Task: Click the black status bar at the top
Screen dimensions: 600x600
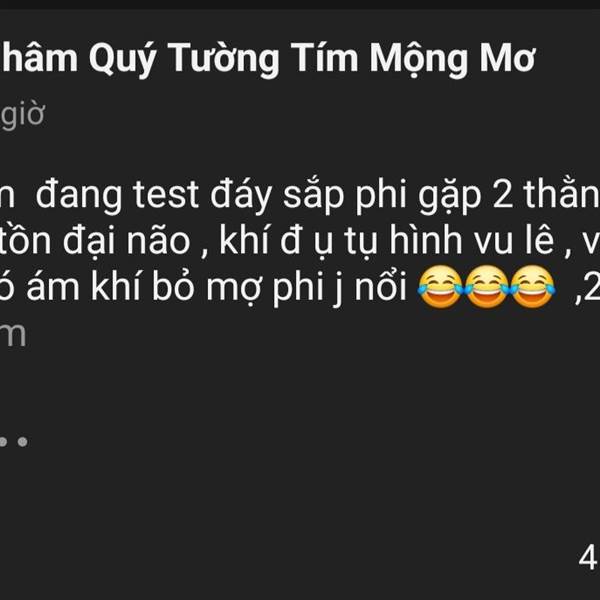Action: coord(300,5)
